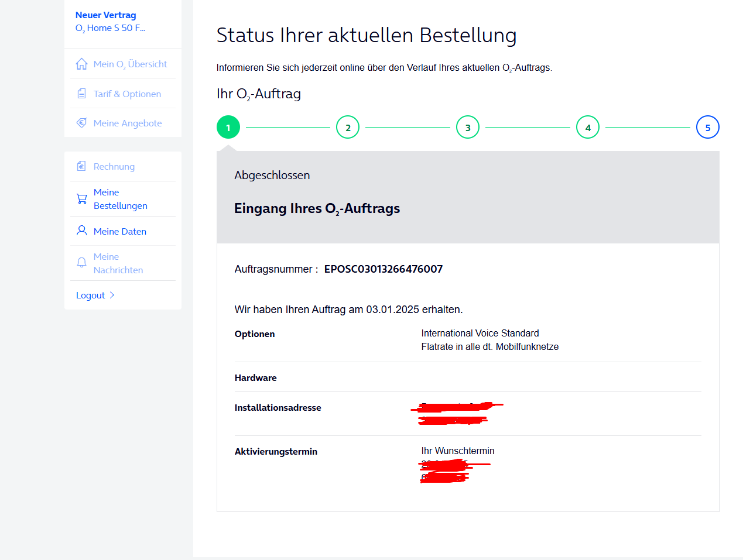
Task: Select order progress step 3
Action: 468,127
